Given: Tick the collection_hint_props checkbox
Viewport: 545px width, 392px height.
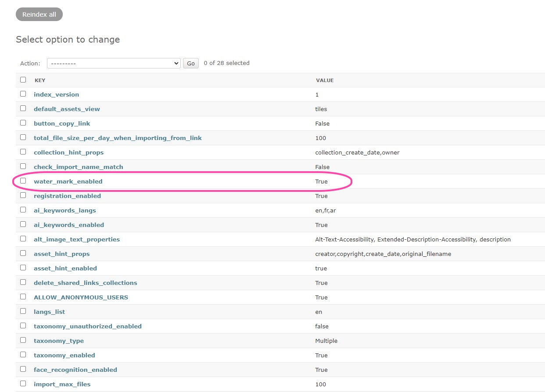Looking at the screenshot, I should pyautogui.click(x=23, y=152).
